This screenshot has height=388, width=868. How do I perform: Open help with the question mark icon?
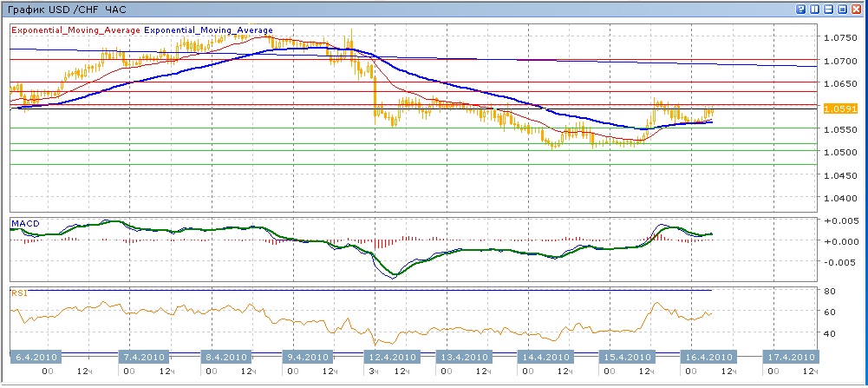(801, 9)
